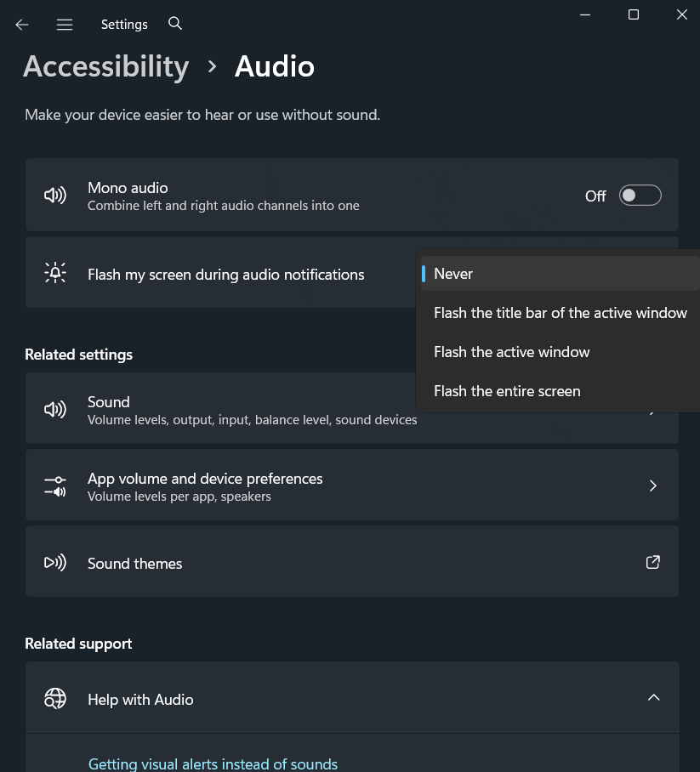Viewport: 700px width, 772px height.
Task: Open Getting visual alerts instead of sounds link
Action: pyautogui.click(x=213, y=763)
